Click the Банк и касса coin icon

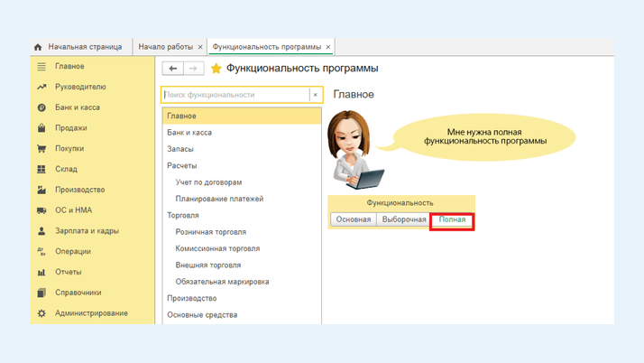[41, 107]
